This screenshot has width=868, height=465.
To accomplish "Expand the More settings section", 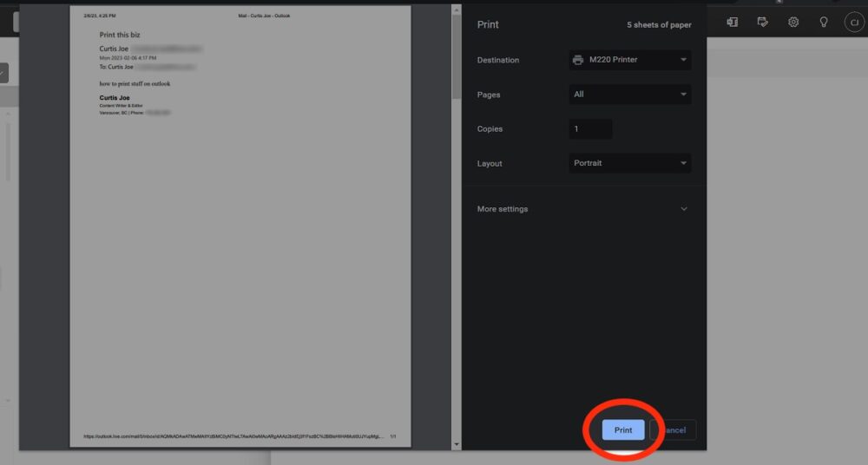I will pos(582,209).
